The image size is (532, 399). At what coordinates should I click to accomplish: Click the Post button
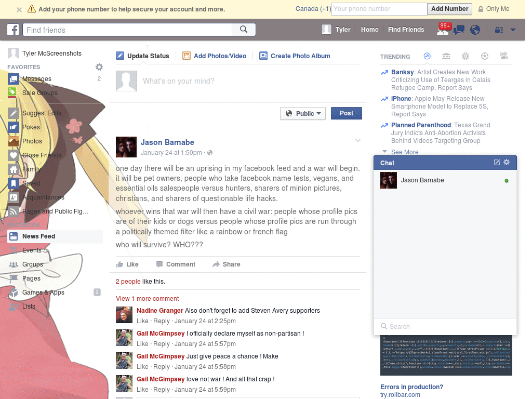pos(347,113)
